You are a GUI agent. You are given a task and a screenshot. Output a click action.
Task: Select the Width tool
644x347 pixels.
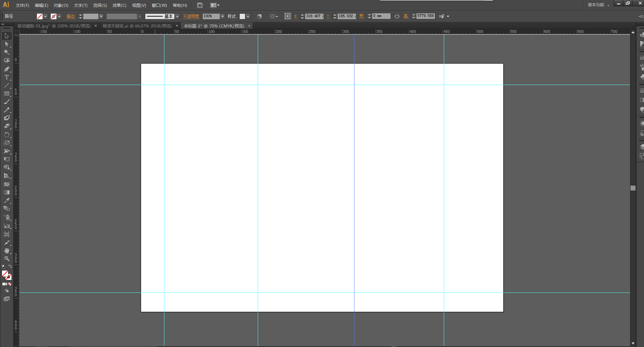click(7, 151)
